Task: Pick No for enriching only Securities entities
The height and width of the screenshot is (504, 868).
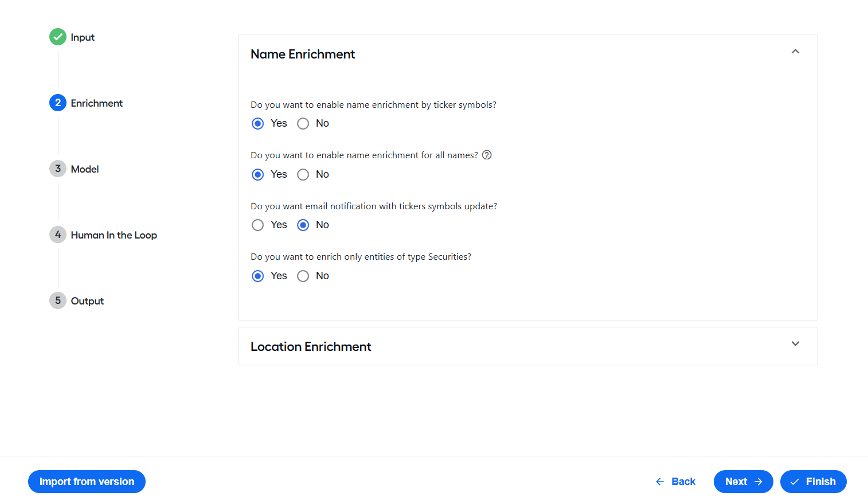Action: coord(303,276)
